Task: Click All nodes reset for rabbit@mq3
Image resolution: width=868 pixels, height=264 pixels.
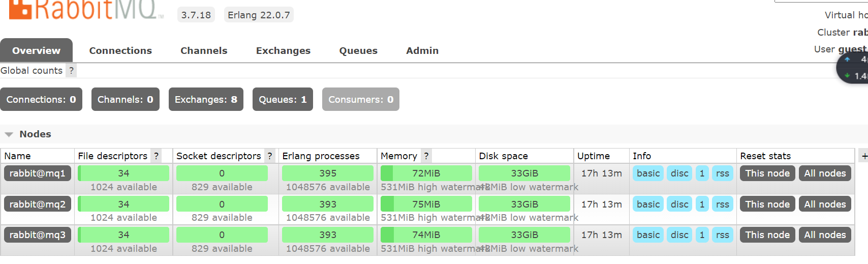Action: tap(825, 234)
